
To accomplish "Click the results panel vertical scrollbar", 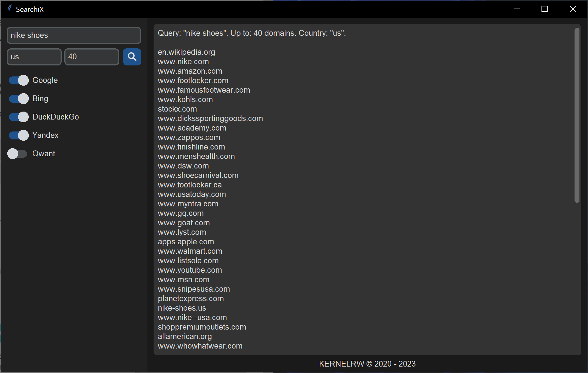I will click(577, 115).
